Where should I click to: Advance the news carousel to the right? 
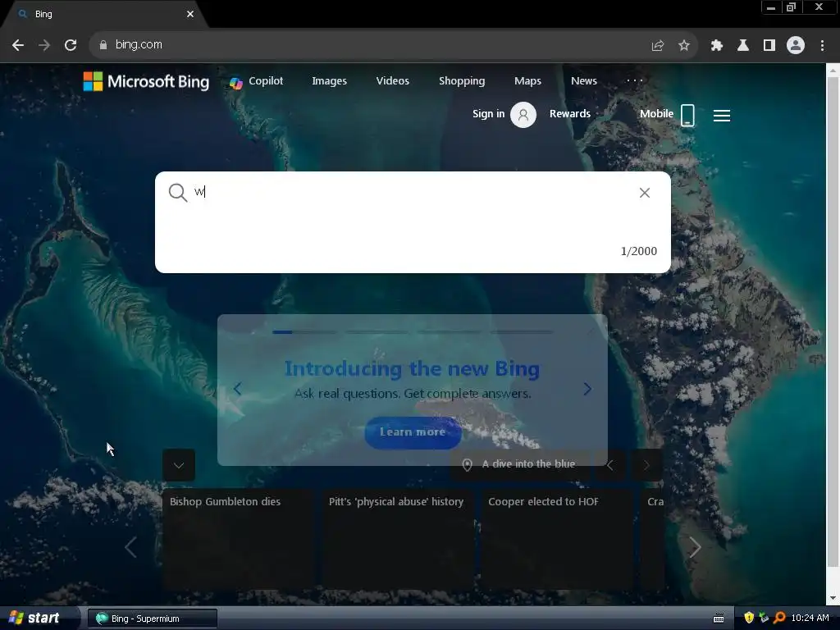695,547
